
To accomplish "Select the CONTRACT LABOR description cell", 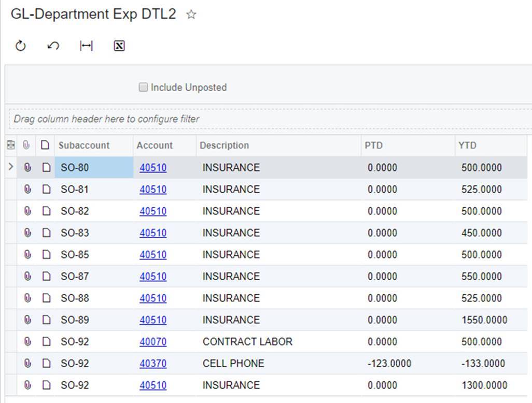I will [x=278, y=341].
